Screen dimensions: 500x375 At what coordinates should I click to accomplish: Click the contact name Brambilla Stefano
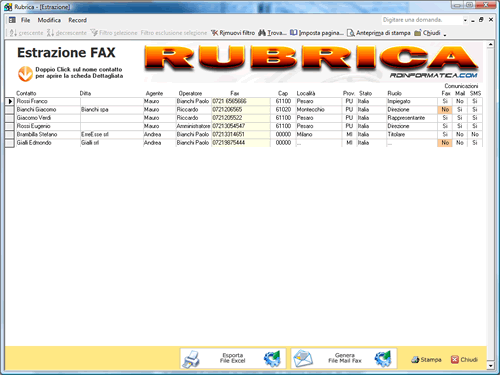click(x=37, y=135)
